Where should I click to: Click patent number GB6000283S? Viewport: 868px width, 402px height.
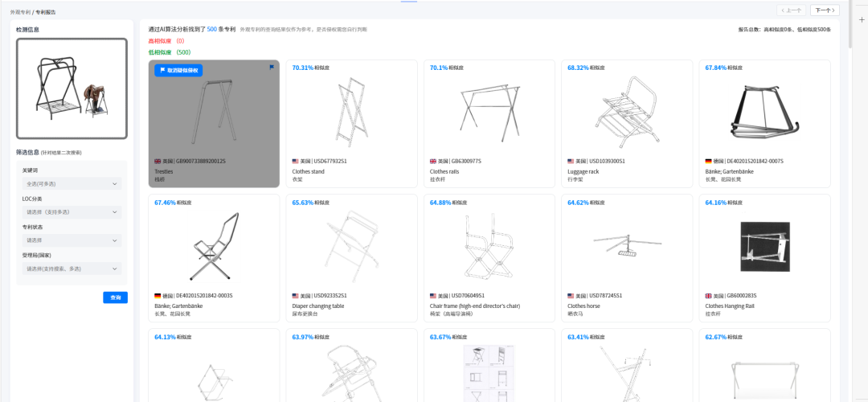[742, 296]
